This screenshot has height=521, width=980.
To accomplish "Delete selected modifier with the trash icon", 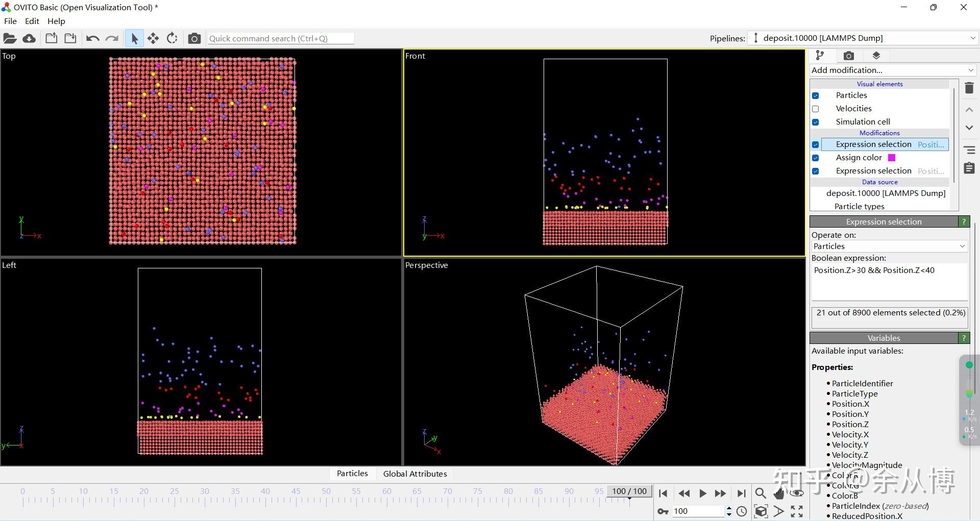I will (969, 88).
